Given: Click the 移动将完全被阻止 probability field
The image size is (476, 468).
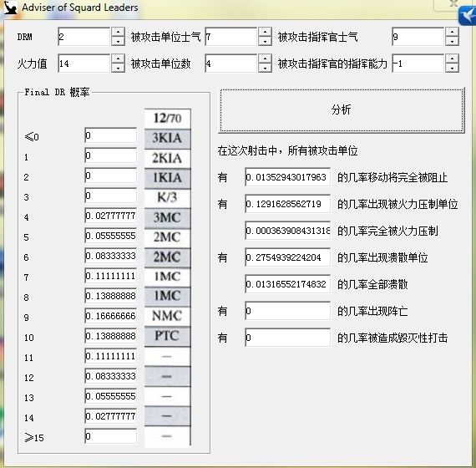Looking at the screenshot, I should pyautogui.click(x=288, y=177).
